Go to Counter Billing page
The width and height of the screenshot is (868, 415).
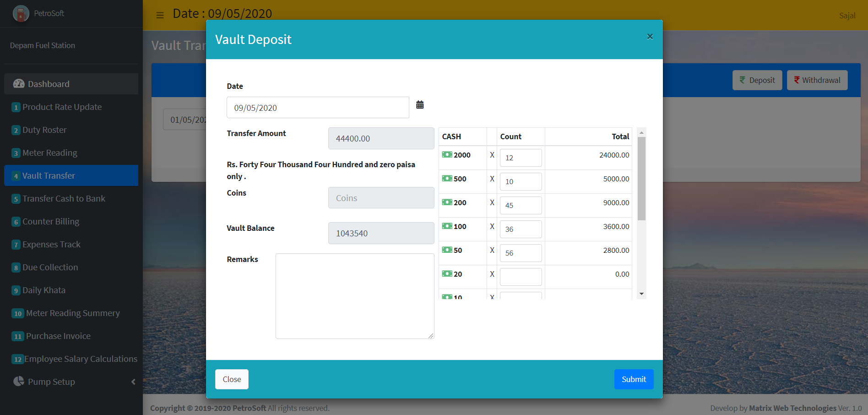point(51,221)
